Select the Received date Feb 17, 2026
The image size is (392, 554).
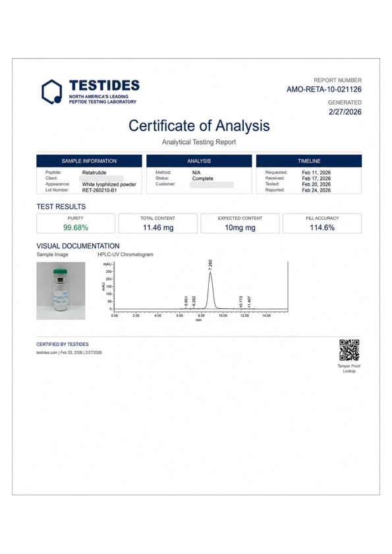coord(316,179)
